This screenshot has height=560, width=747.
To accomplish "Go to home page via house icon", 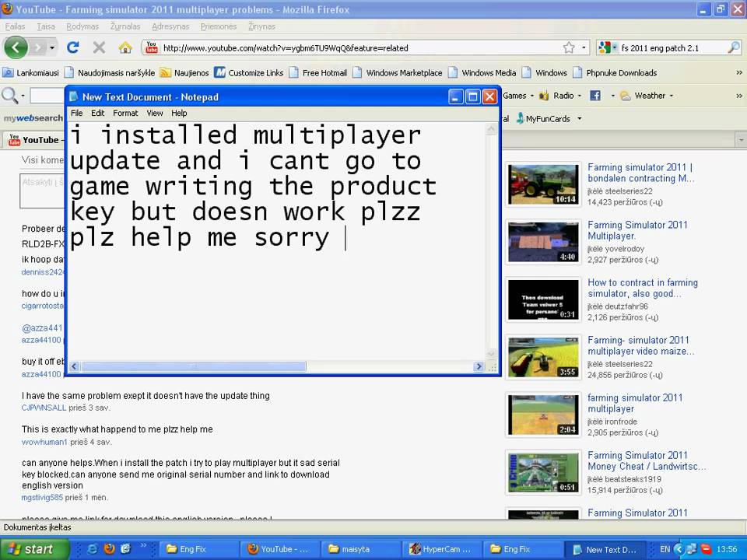I will pos(124,47).
